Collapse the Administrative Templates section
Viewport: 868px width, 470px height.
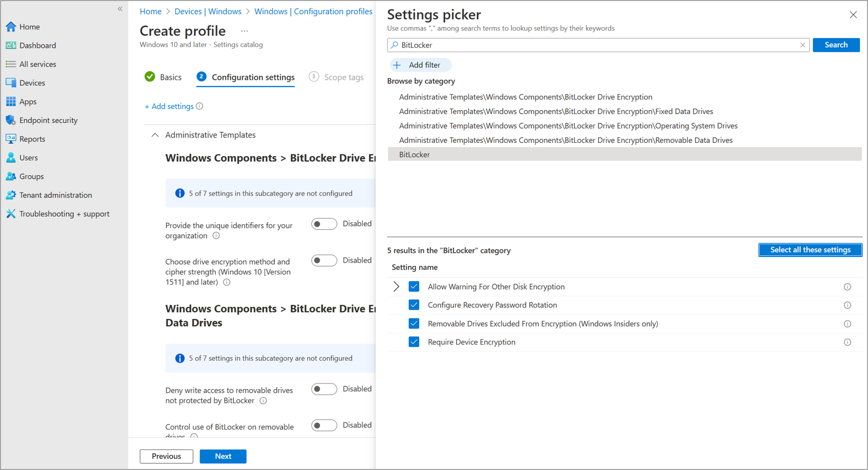[x=156, y=135]
